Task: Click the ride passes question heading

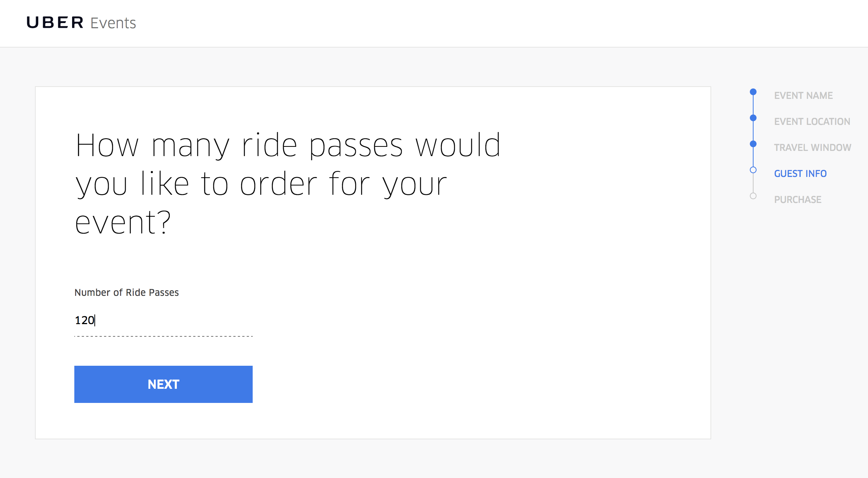Action: (x=288, y=182)
